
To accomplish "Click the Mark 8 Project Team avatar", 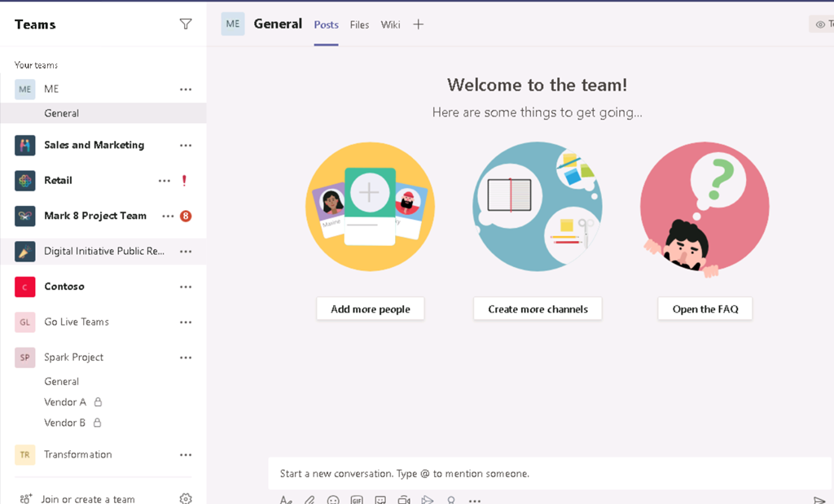I will [25, 216].
